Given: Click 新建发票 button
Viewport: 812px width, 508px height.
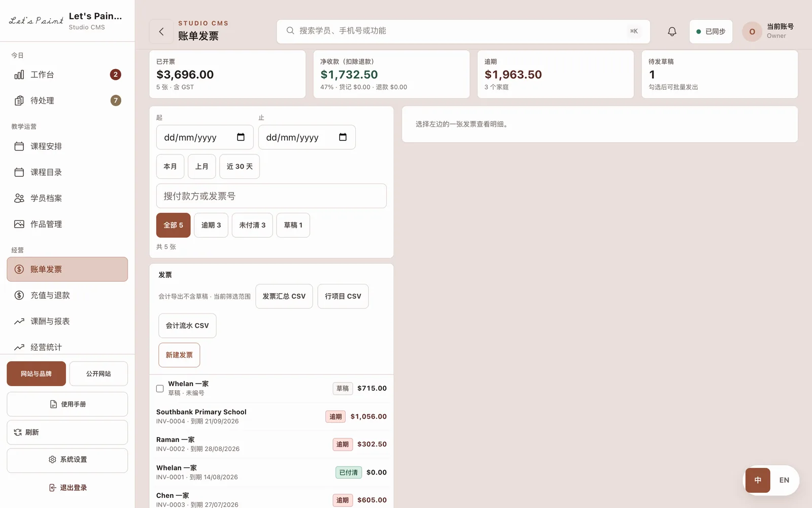Looking at the screenshot, I should (x=179, y=355).
